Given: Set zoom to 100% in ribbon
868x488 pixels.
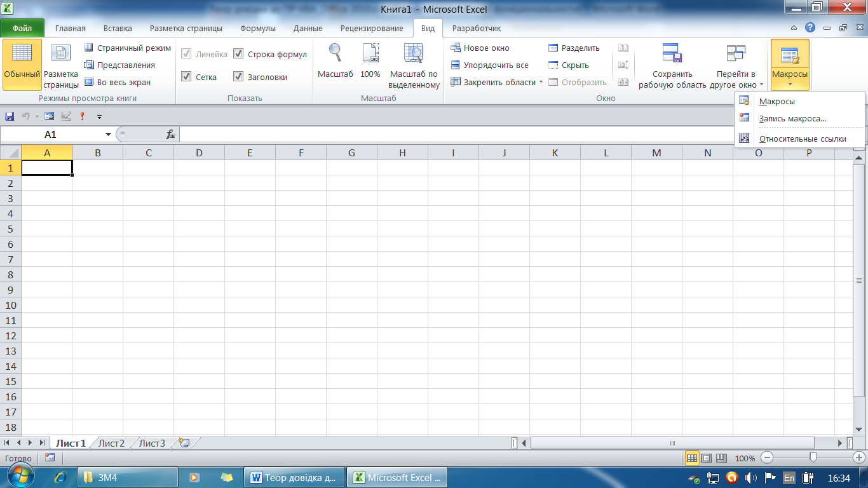Looking at the screenshot, I should pyautogui.click(x=370, y=62).
